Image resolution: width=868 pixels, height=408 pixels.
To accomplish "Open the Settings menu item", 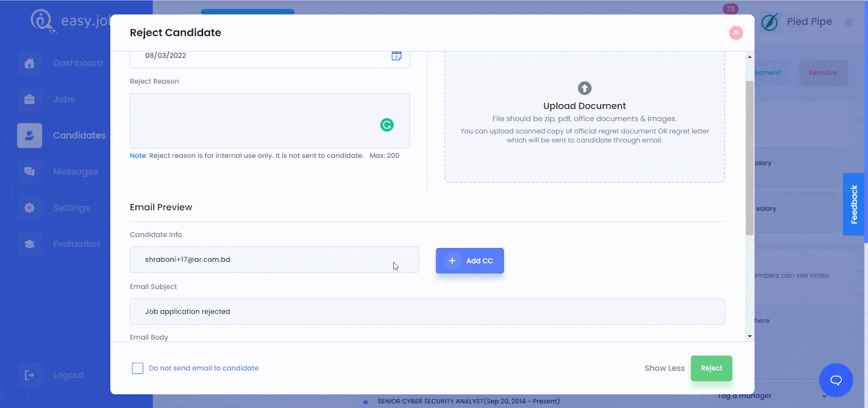I will [x=71, y=208].
